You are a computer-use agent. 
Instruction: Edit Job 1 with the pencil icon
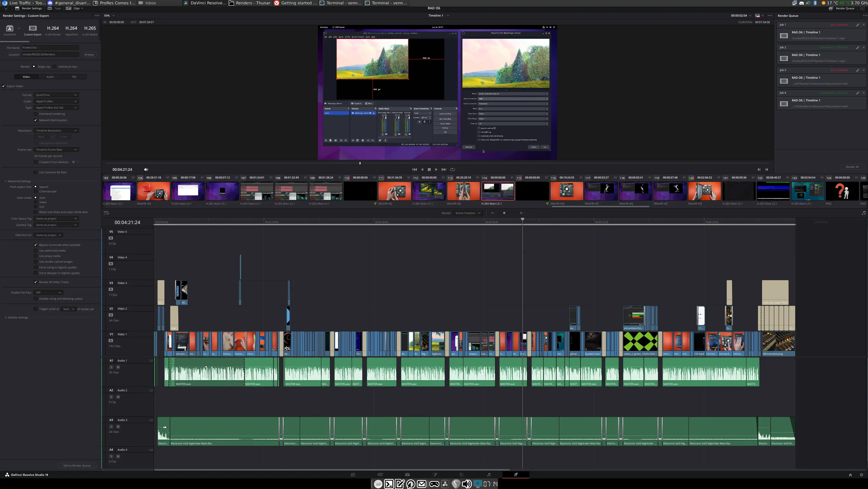click(858, 25)
